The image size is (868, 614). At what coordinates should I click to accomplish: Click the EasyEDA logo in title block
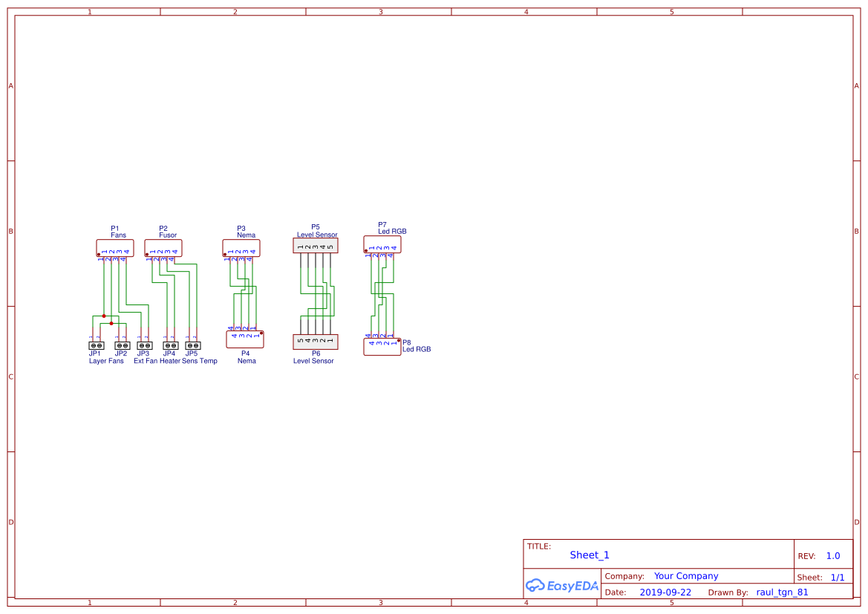[x=562, y=585]
